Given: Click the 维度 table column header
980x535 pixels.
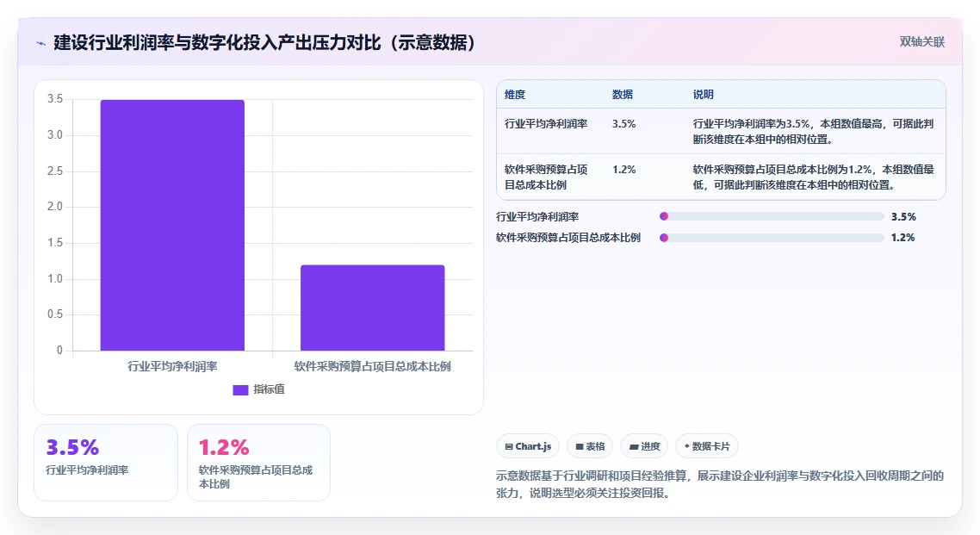Looking at the screenshot, I should tap(515, 95).
